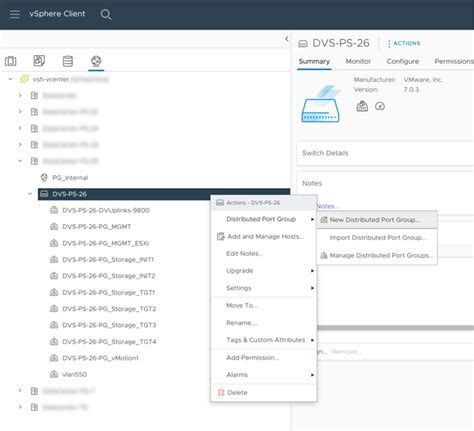Click the Edit Notes link under Notes
The image size is (474, 431).
(328, 206)
